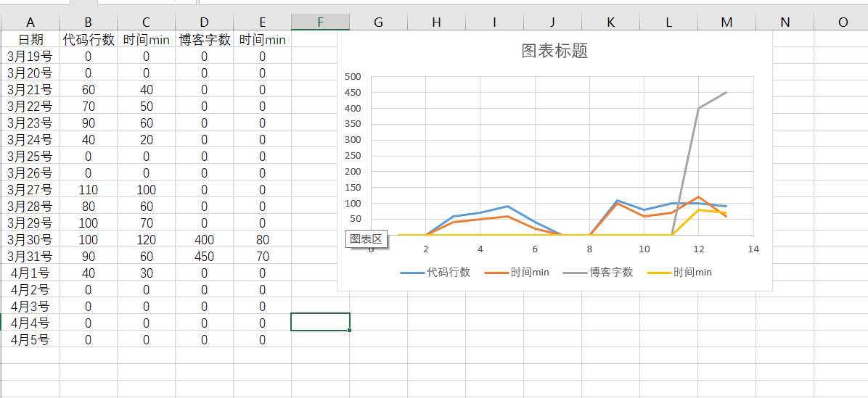The width and height of the screenshot is (868, 398).
Task: Select column N header
Action: 785,22
